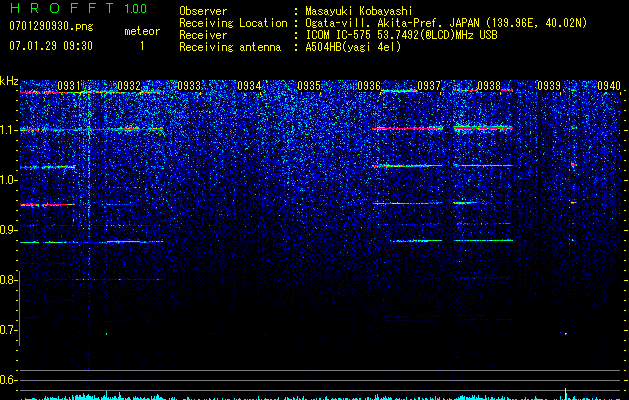Click the date stamp 07.01.29 09:30

pos(51,46)
